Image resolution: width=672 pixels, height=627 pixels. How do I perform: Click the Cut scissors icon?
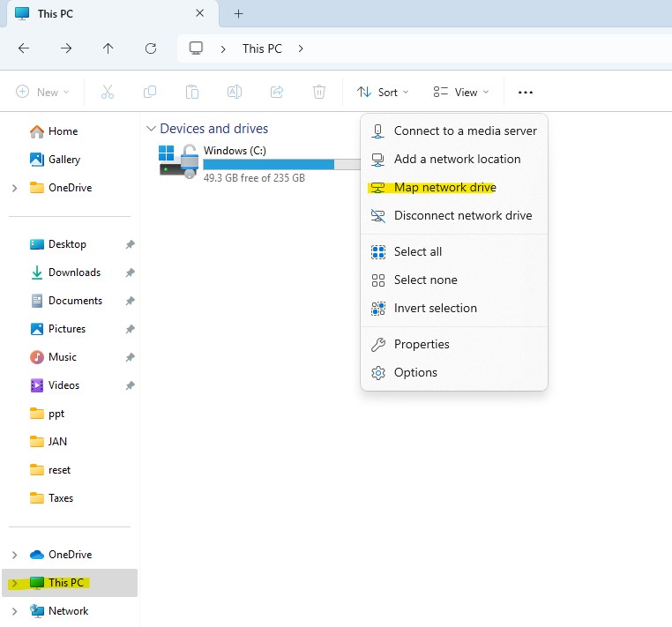click(107, 92)
